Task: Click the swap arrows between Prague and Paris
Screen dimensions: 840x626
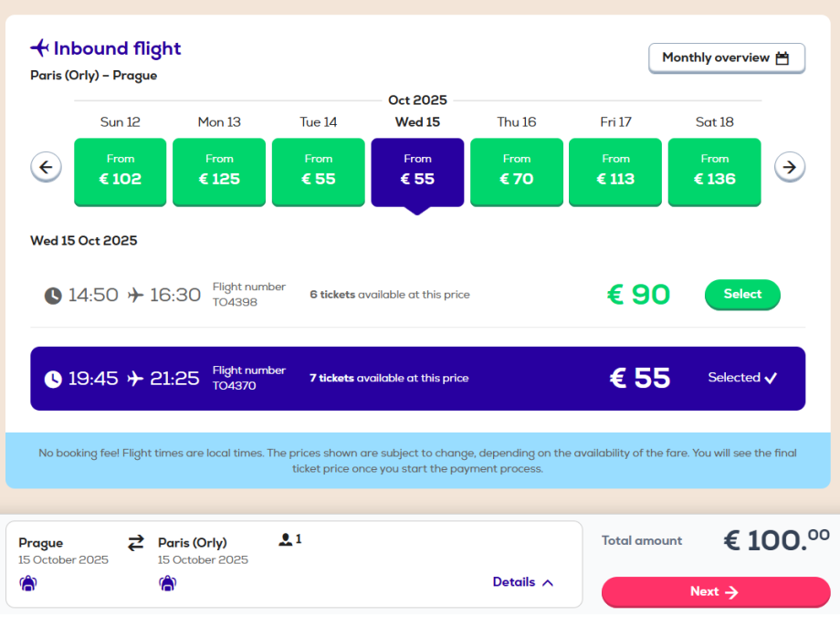Action: [x=136, y=543]
